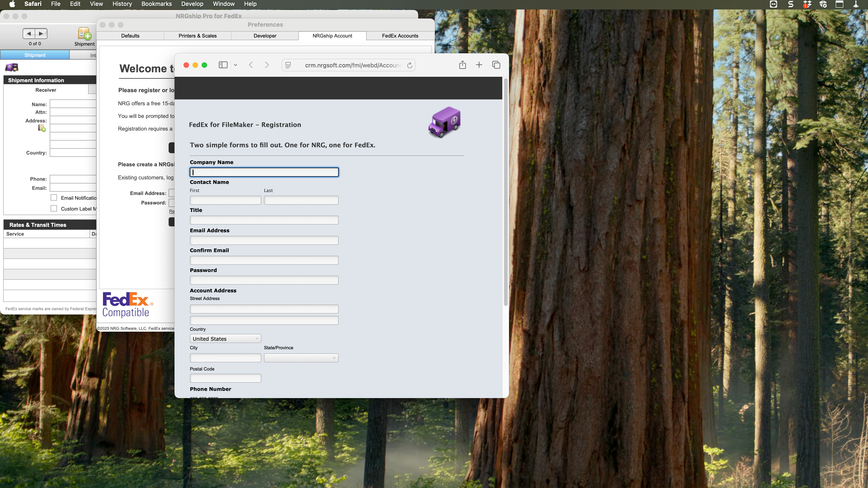Click the 'FedEx for FileMaker – Registration' heading

tap(245, 125)
